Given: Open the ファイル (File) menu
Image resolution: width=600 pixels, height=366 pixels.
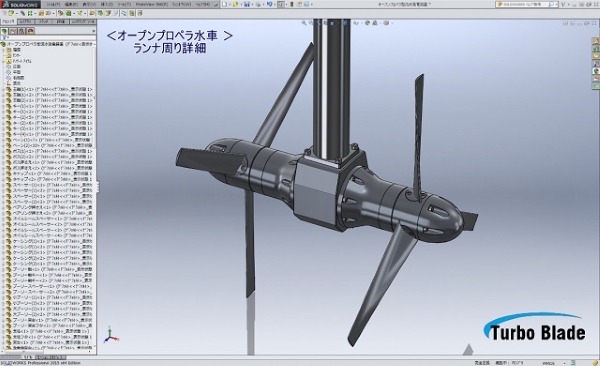Looking at the screenshot, I should 53,4.
